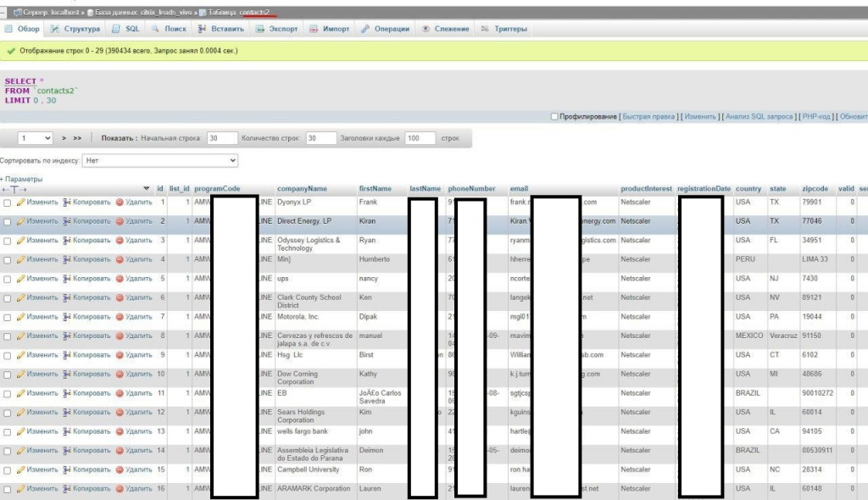Open the SQL tab
868x500 pixels.
125,29
